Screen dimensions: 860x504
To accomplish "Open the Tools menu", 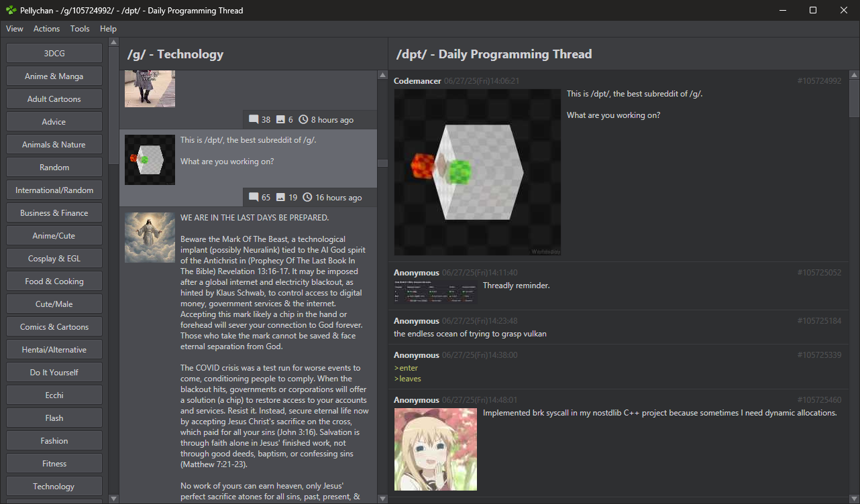I will tap(80, 29).
